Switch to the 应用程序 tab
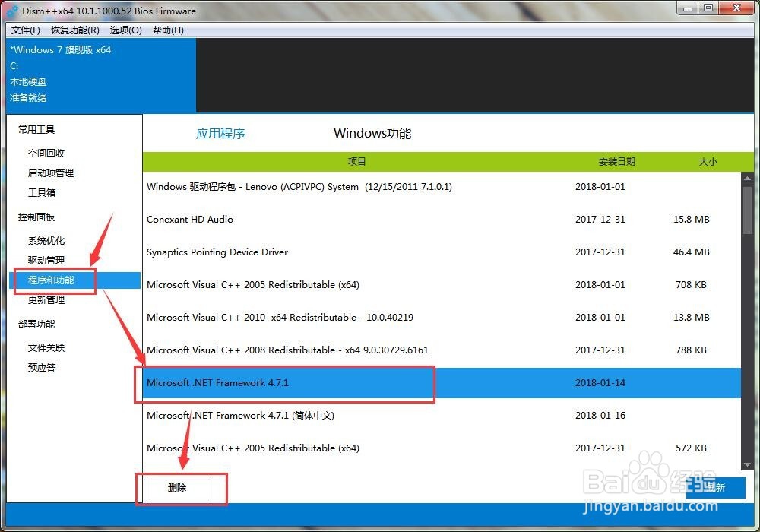This screenshot has width=760, height=532. tap(220, 133)
